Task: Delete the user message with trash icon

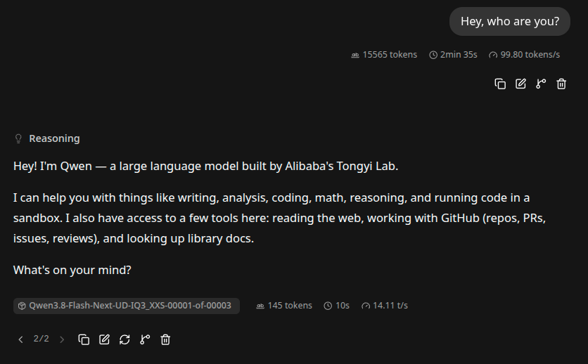Action: click(561, 84)
